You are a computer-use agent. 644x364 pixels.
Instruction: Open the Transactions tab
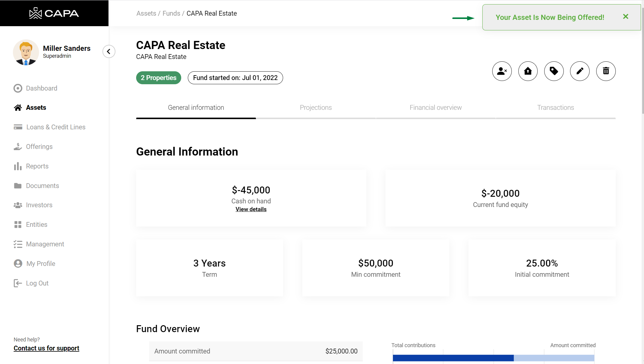[x=555, y=108]
